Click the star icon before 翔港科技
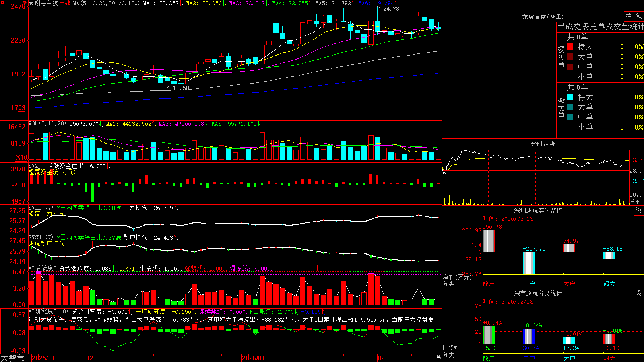644x362 pixels. pos(31,3)
